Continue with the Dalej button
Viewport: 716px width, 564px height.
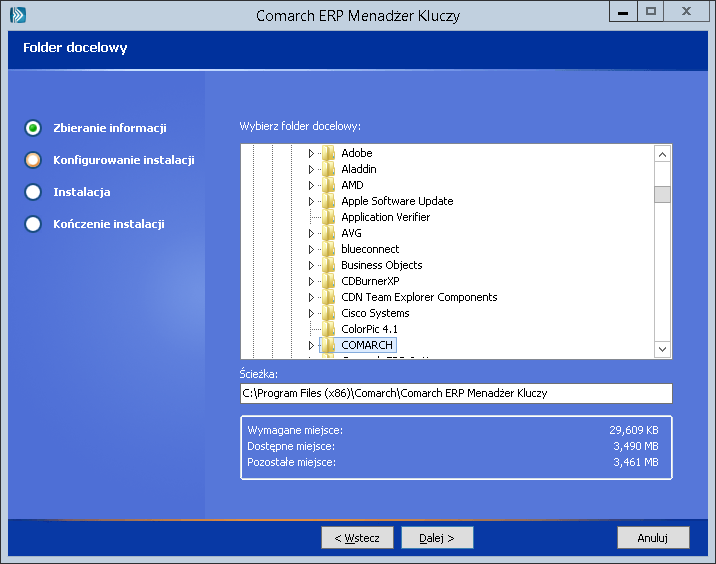(x=437, y=538)
